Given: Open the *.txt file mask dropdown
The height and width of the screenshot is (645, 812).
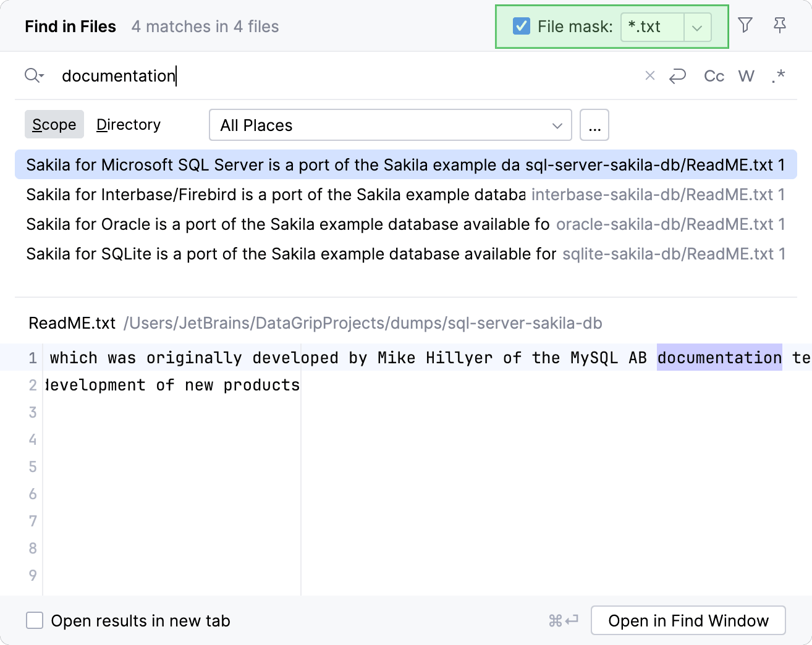Looking at the screenshot, I should 698,27.
